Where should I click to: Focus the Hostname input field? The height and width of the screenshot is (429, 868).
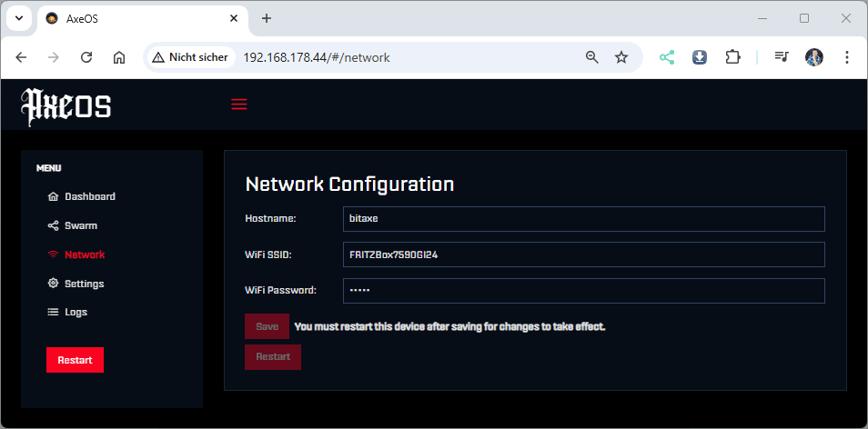pos(583,219)
